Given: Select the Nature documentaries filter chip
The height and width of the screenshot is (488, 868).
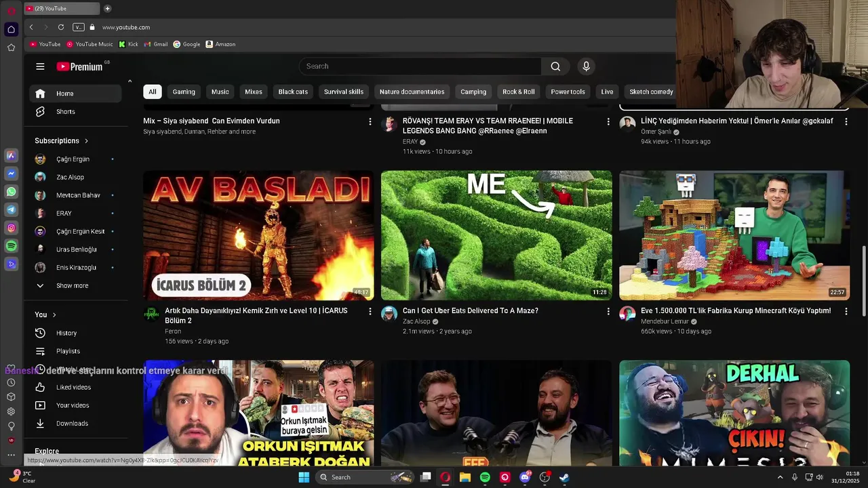Looking at the screenshot, I should pyautogui.click(x=412, y=91).
